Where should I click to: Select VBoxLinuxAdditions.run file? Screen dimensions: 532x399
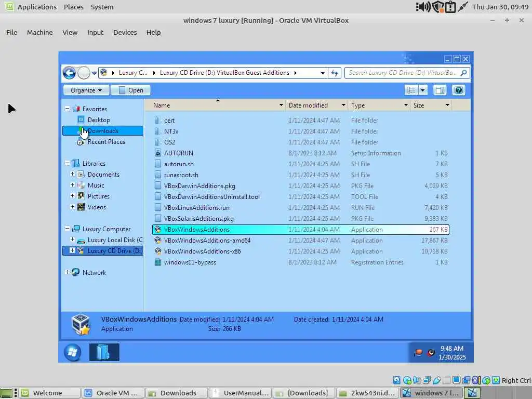point(197,208)
